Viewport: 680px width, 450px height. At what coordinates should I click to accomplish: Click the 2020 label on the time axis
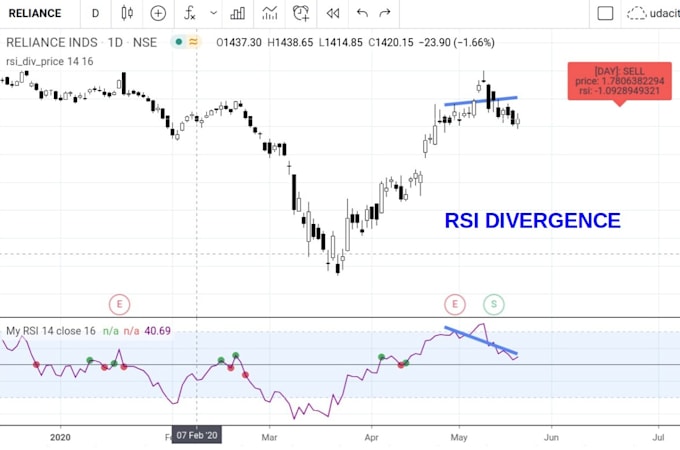pos(60,437)
